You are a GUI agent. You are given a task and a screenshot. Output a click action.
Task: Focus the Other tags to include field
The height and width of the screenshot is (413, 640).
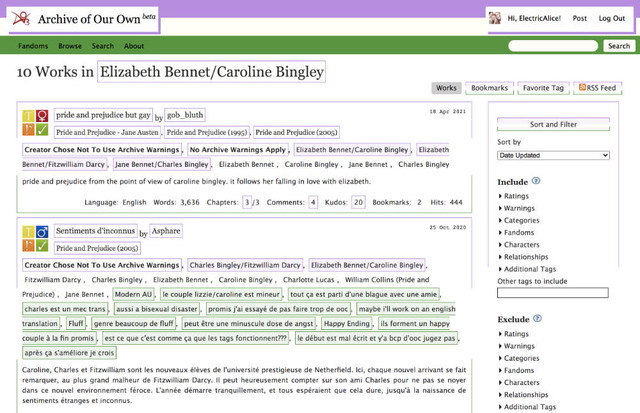coord(553,293)
